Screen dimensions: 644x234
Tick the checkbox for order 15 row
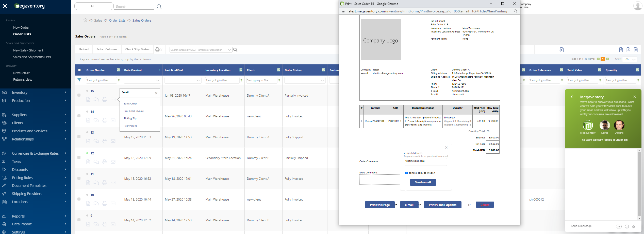(x=79, y=95)
